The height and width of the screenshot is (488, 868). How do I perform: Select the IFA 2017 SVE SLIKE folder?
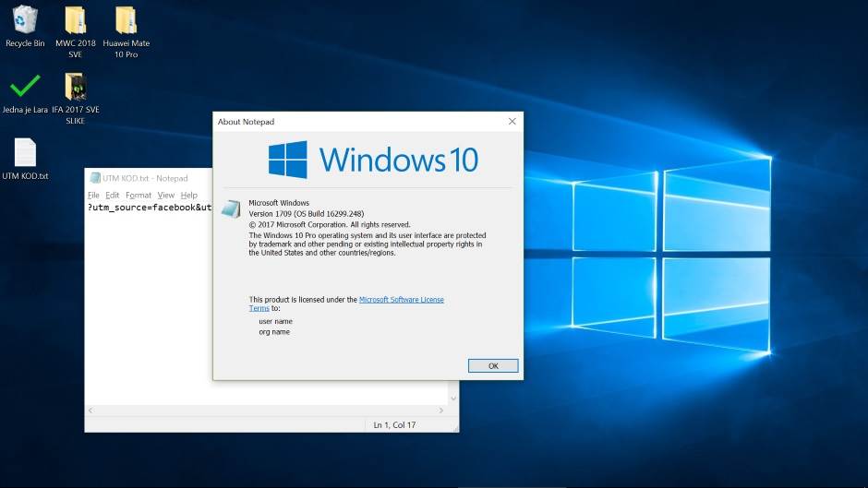[x=76, y=87]
